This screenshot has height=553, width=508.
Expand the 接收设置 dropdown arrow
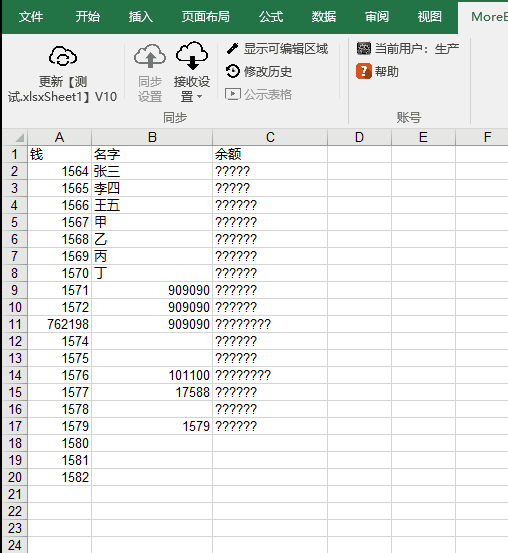(199, 96)
